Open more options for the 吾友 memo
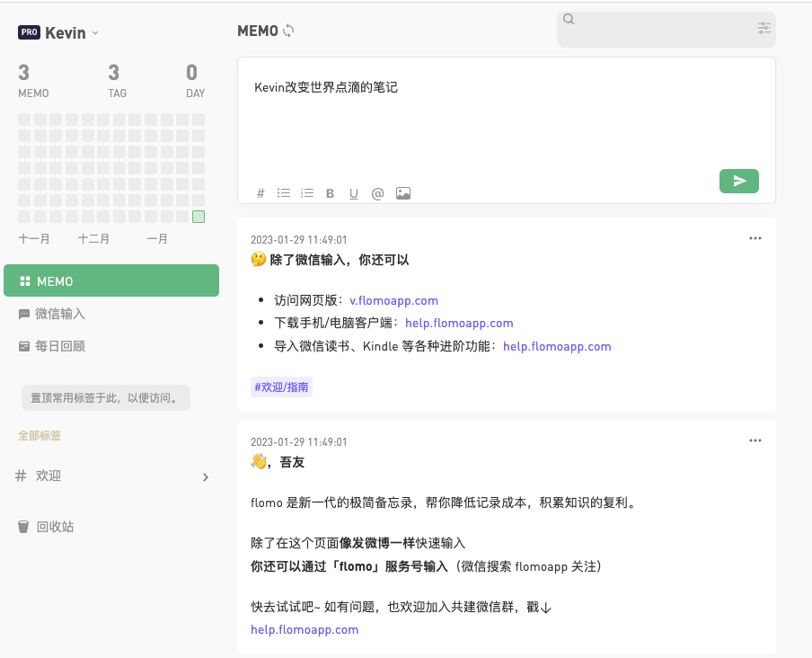812x658 pixels. tap(755, 440)
